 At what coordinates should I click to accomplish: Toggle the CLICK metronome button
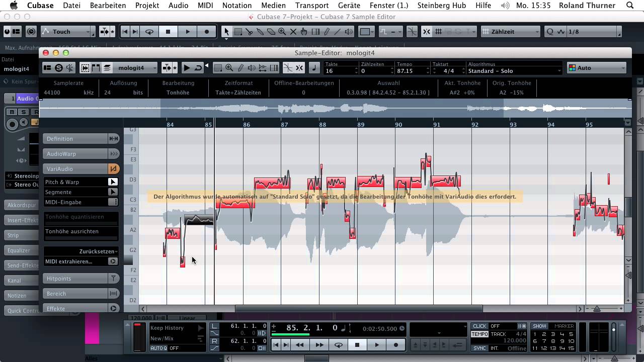(x=479, y=326)
